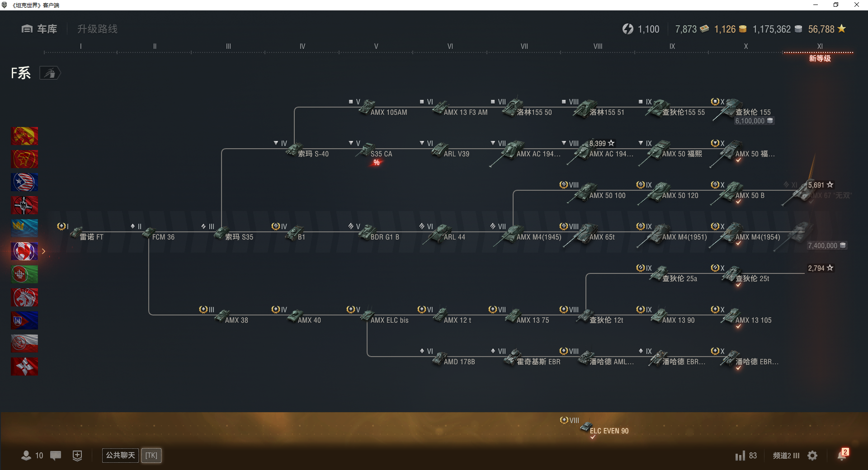Select the FCM 36 tank node

pyautogui.click(x=154, y=232)
